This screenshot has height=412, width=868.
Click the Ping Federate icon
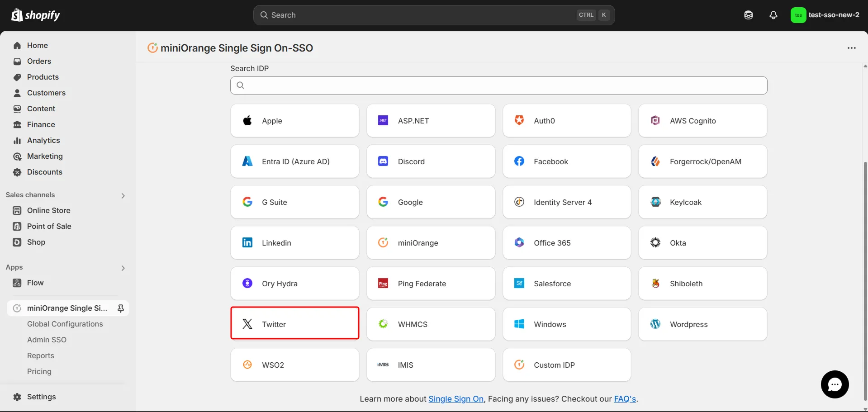(x=383, y=284)
